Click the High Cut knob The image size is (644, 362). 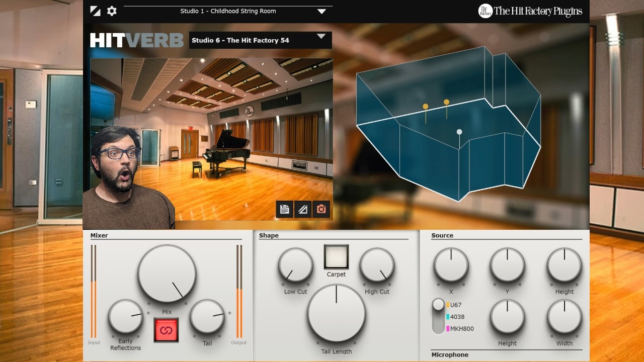click(x=377, y=265)
